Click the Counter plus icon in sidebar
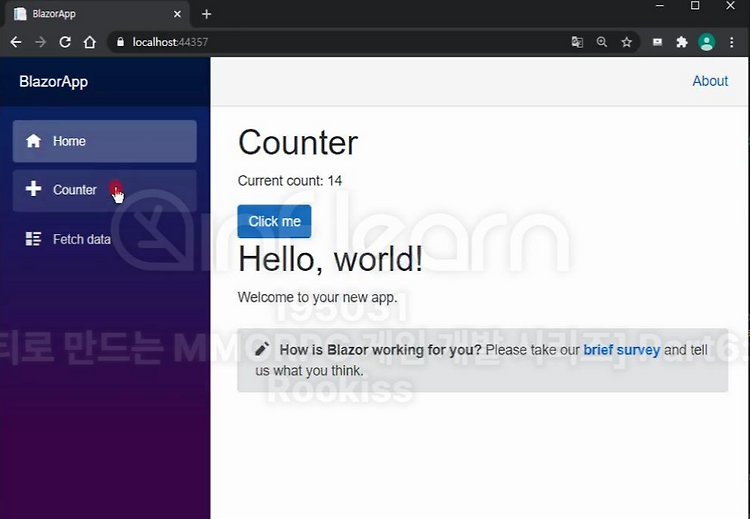 coord(33,188)
